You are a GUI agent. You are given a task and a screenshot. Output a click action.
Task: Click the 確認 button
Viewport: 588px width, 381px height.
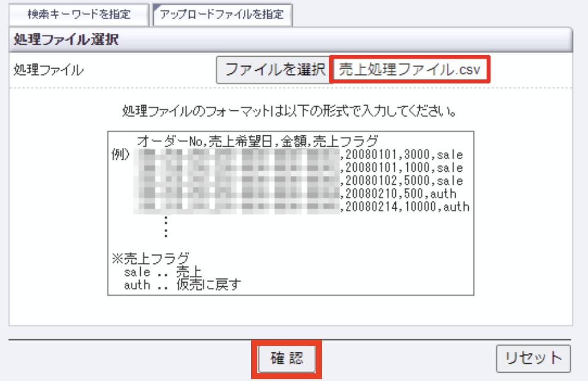[287, 359]
